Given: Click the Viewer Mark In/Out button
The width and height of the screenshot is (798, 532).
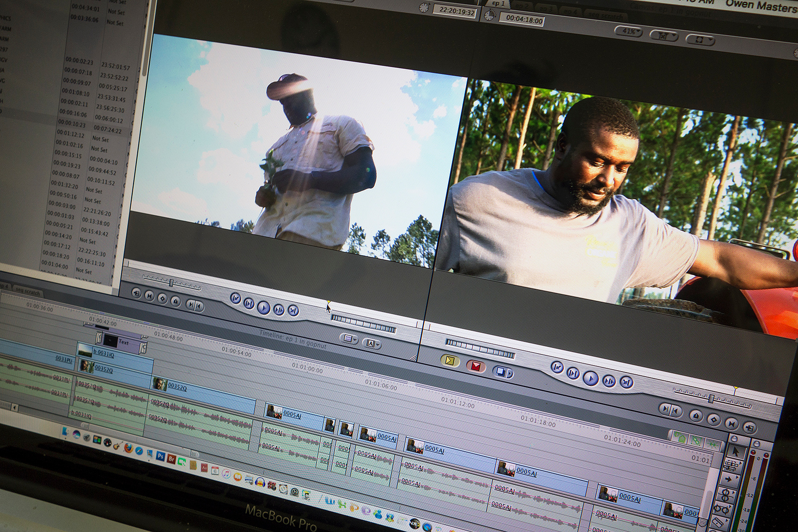Looking at the screenshot, I should [195, 305].
